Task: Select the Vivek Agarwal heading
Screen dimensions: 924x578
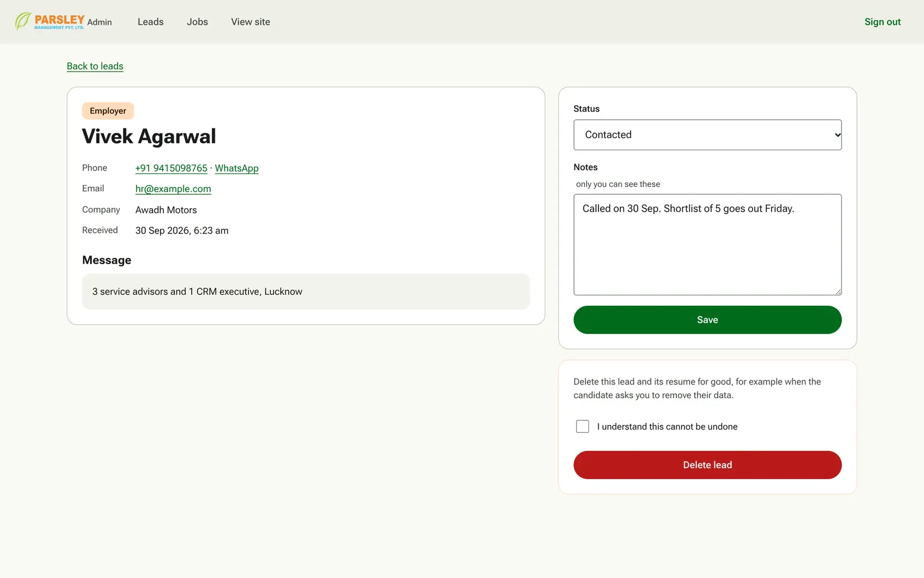Action: coord(149,136)
